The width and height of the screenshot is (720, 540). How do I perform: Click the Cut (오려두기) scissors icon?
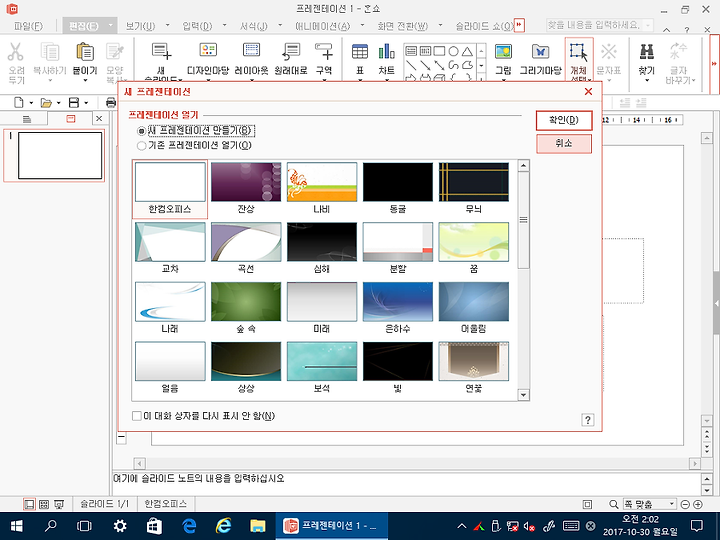coord(16,52)
